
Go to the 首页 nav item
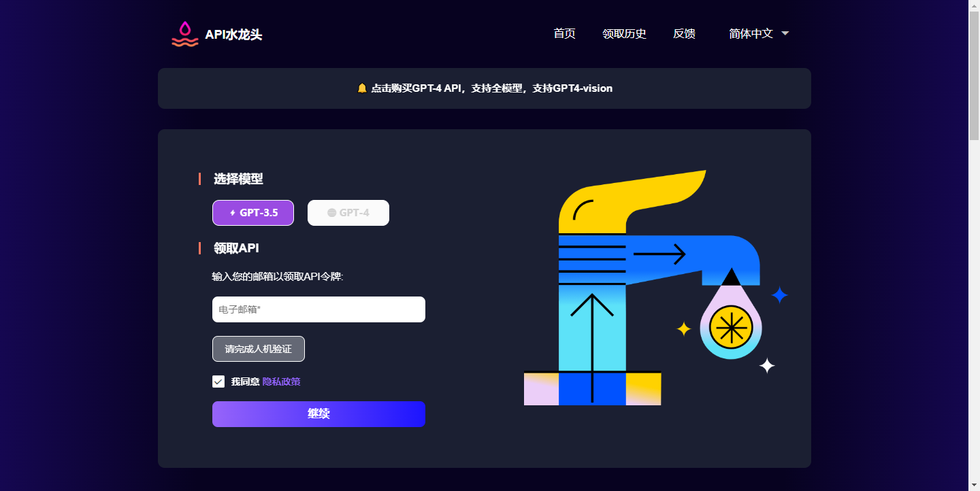pos(565,33)
